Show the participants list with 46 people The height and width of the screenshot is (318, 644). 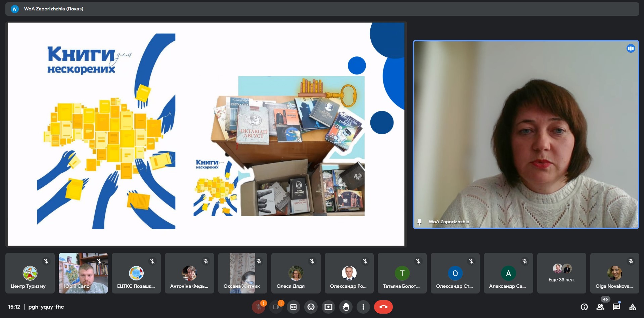[x=600, y=307]
